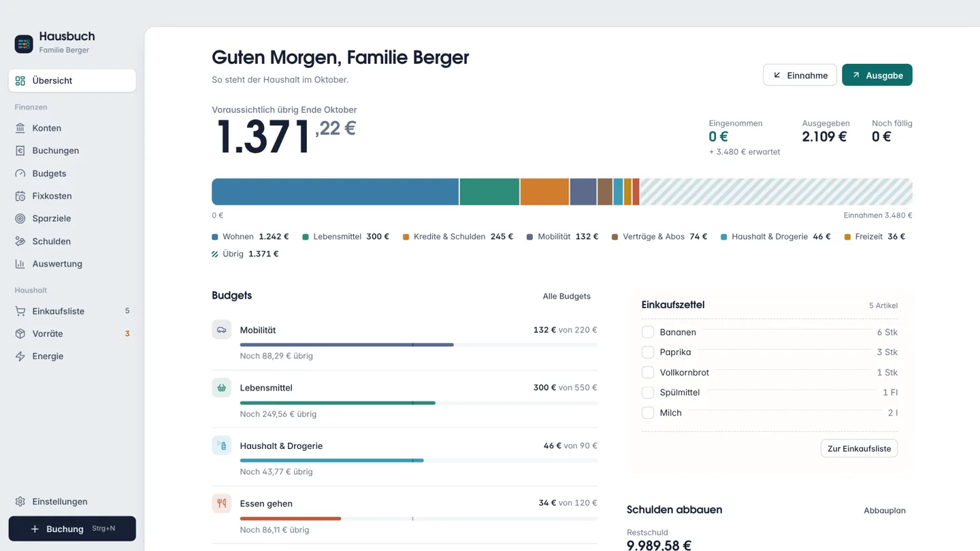Viewport: 980px width, 551px height.
Task: Tick the Paprika checkbox
Action: tap(648, 352)
